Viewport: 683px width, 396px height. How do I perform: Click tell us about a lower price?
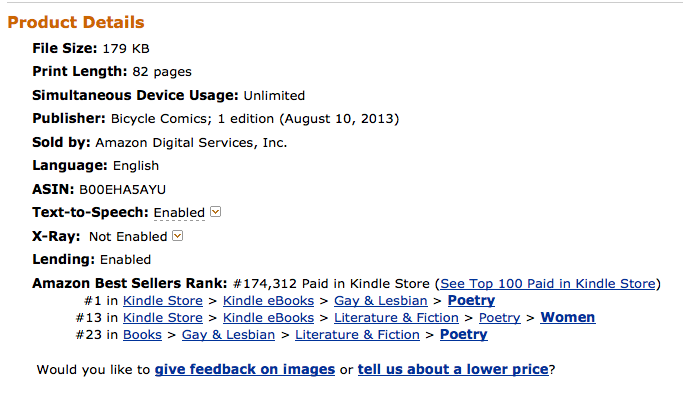tap(453, 369)
